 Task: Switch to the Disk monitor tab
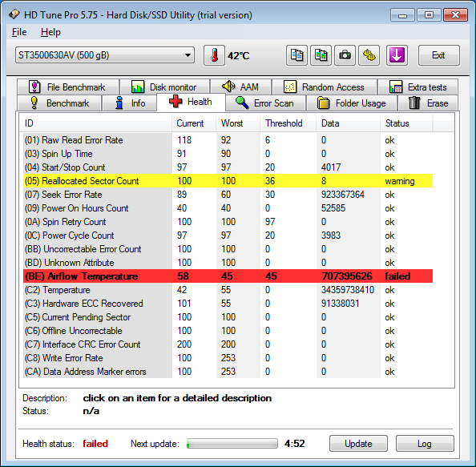point(164,87)
